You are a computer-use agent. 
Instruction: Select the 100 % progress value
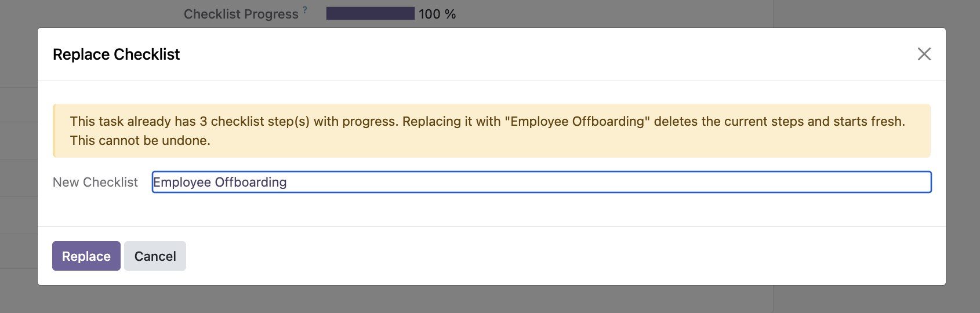[437, 14]
